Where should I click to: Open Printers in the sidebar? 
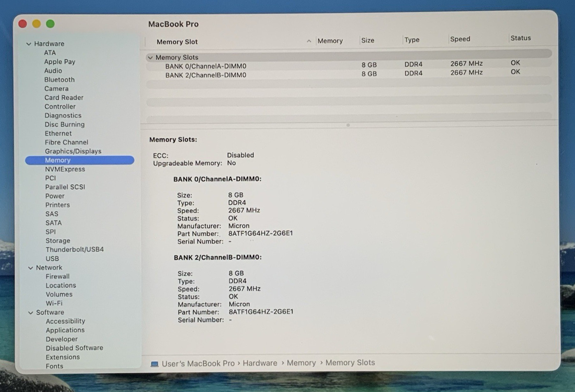point(57,205)
